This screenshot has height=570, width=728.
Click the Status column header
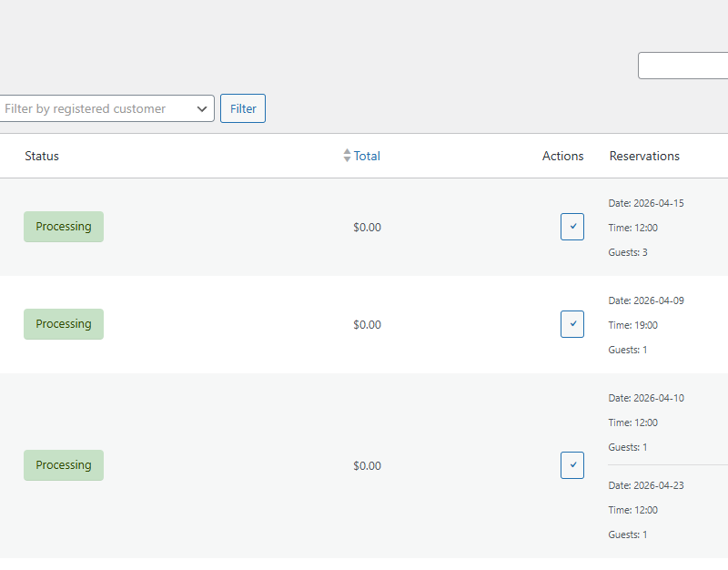tap(41, 156)
